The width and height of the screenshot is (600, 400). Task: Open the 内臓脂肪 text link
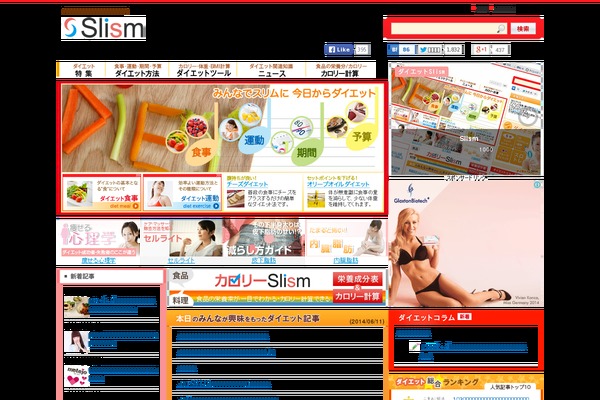point(346,260)
